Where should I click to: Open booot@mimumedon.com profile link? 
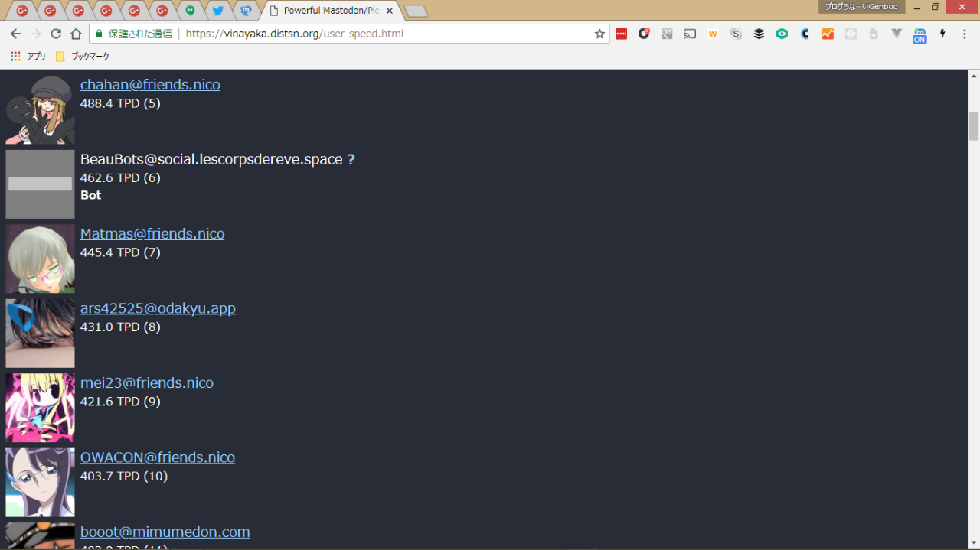(165, 532)
